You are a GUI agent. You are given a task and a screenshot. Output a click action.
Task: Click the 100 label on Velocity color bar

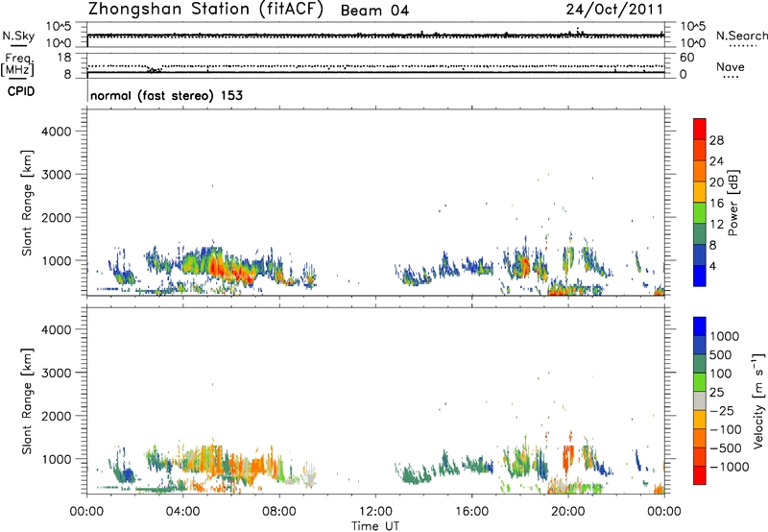point(721,374)
